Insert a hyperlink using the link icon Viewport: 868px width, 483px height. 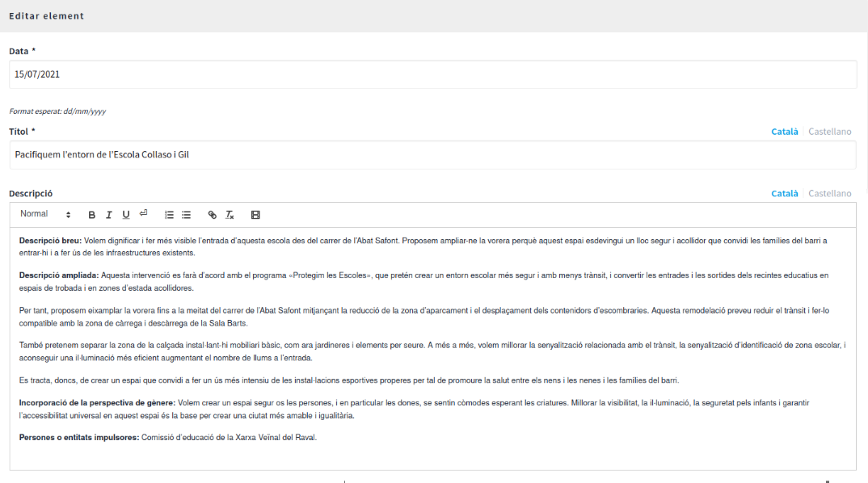pyautogui.click(x=213, y=215)
